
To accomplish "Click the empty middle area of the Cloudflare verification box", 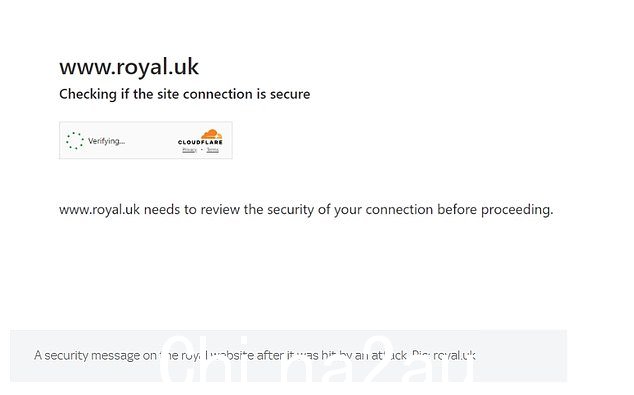I will pos(151,141).
